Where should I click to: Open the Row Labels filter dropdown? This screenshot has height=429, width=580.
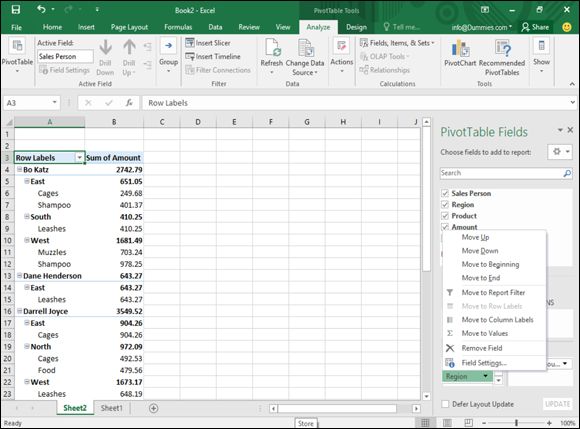point(79,158)
